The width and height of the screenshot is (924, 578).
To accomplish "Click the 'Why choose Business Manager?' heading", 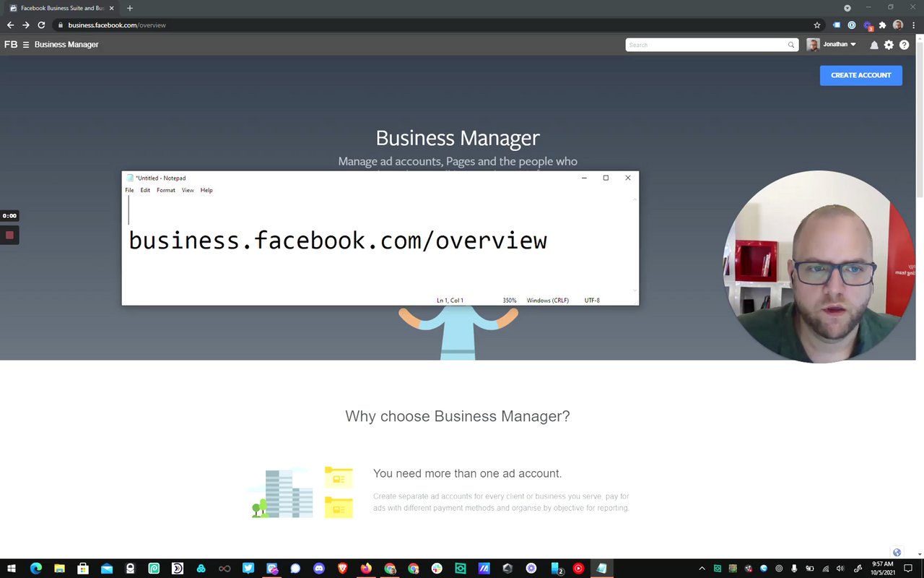I will (x=458, y=416).
